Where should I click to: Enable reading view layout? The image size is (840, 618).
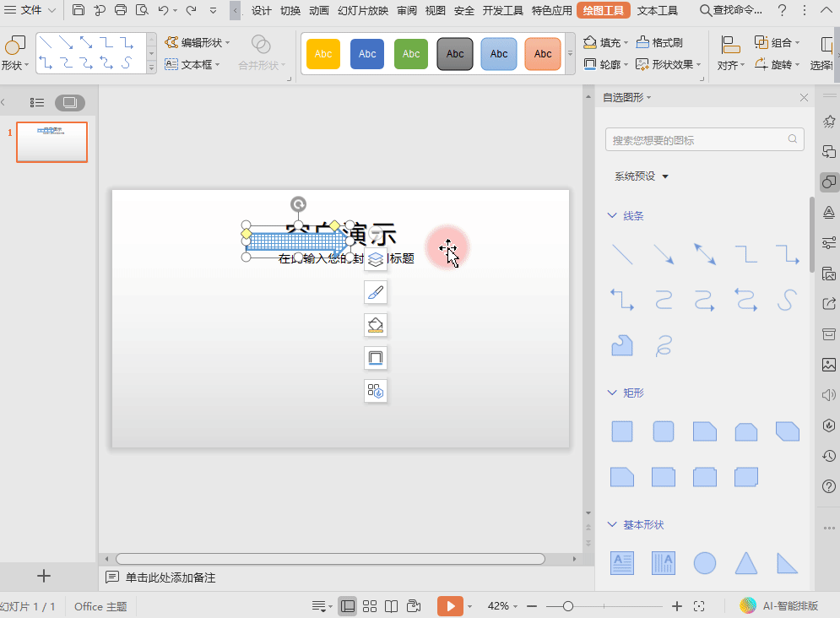tap(392, 605)
